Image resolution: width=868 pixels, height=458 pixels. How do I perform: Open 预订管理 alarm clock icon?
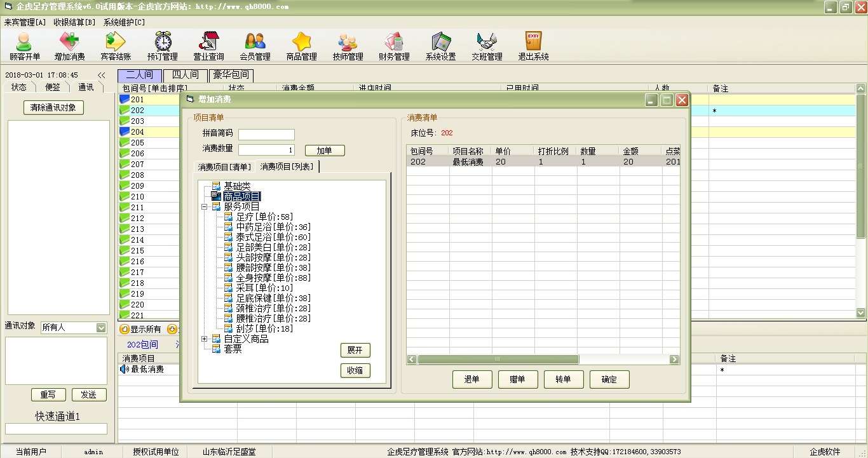pos(162,46)
